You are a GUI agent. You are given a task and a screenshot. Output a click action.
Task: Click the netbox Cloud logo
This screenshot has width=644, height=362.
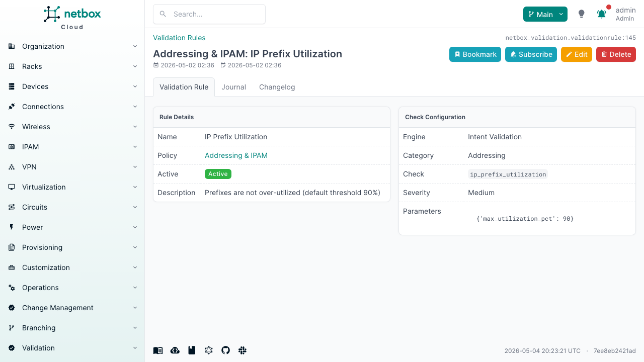pos(72,18)
